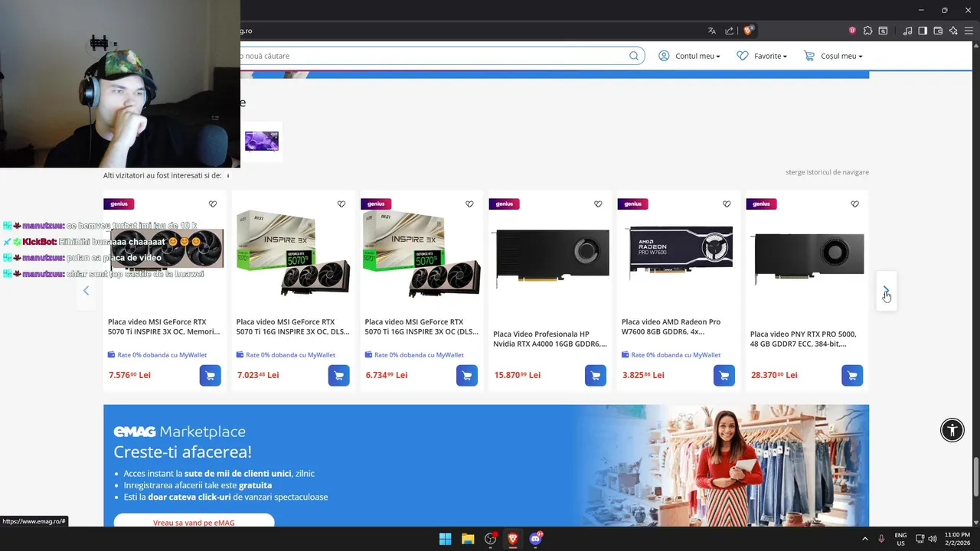
Task: Toggle heart on AMD Radeon Pro W7600 card
Action: click(x=727, y=204)
